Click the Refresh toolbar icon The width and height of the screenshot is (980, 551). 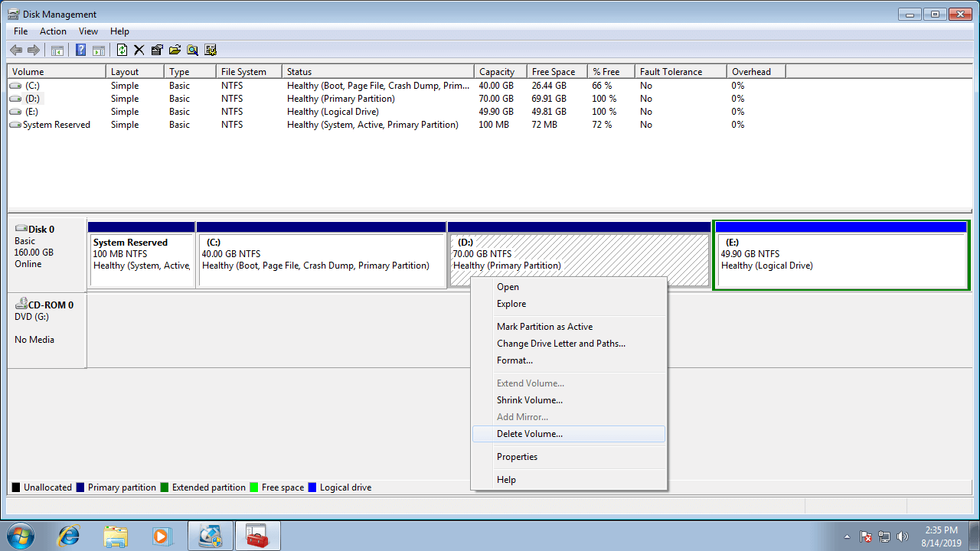(x=122, y=51)
